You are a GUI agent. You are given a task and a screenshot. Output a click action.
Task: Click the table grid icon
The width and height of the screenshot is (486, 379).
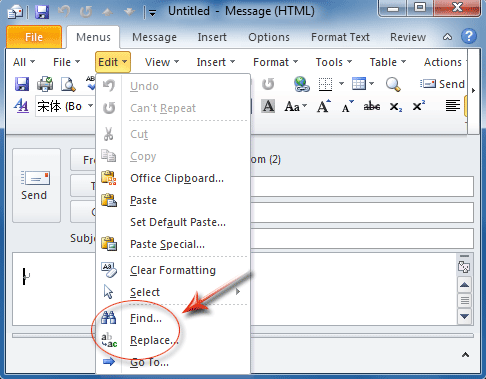coord(359,84)
